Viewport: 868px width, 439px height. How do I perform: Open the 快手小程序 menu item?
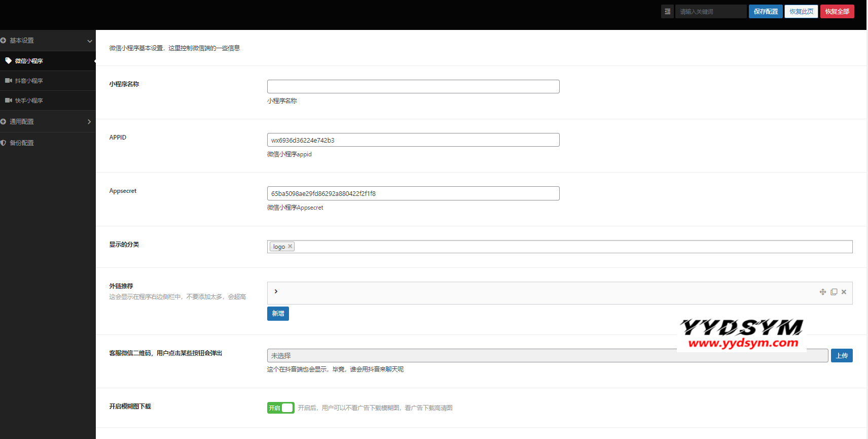(x=29, y=100)
